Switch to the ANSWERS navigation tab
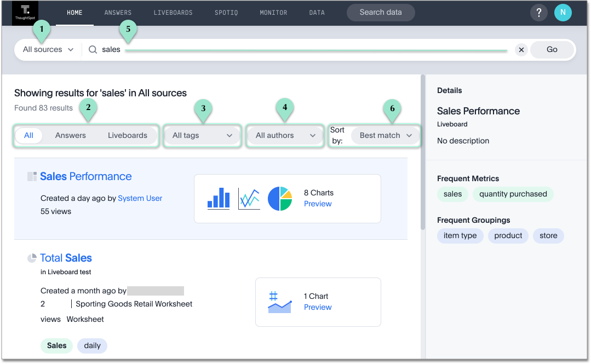 point(118,12)
